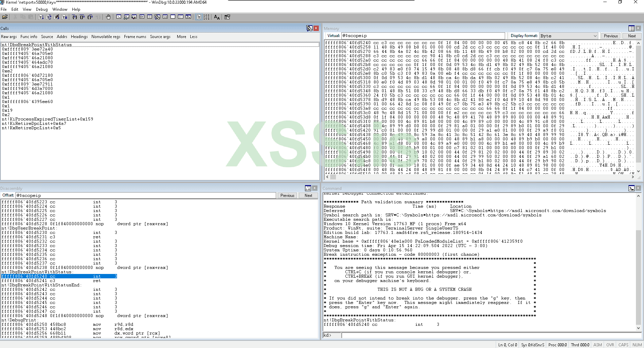Select highlighted disassembly line fffff806`40fd5240

coord(59,276)
